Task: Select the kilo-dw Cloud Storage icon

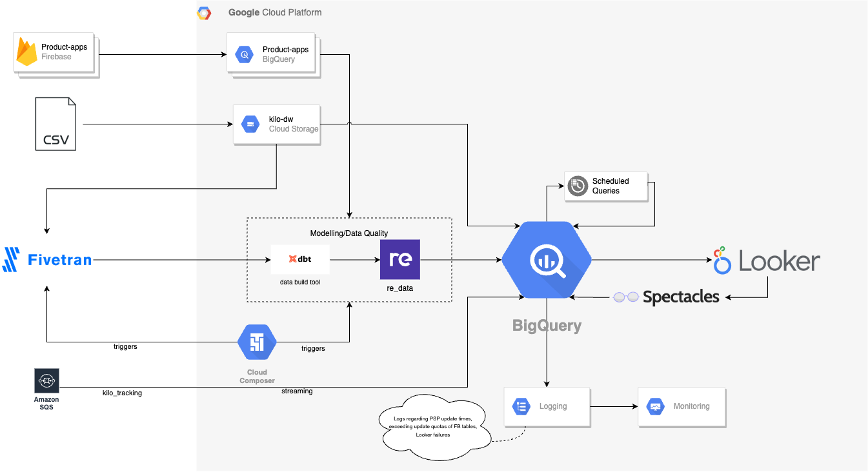Action: pyautogui.click(x=250, y=124)
